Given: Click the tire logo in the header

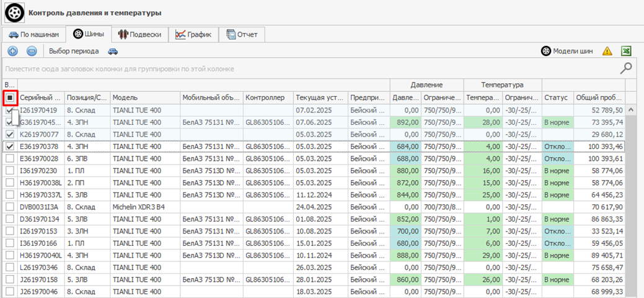Looking at the screenshot, I should pyautogui.click(x=15, y=12).
